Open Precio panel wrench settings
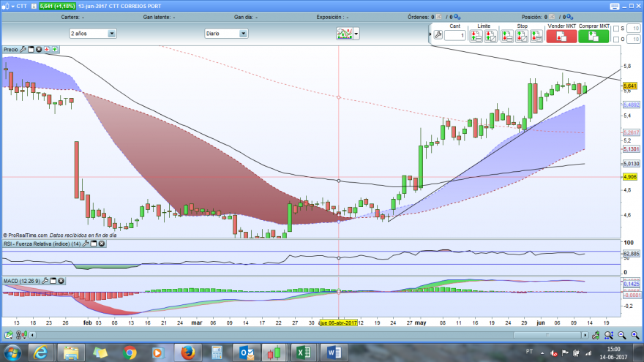This screenshot has width=644, height=362. click(23, 49)
